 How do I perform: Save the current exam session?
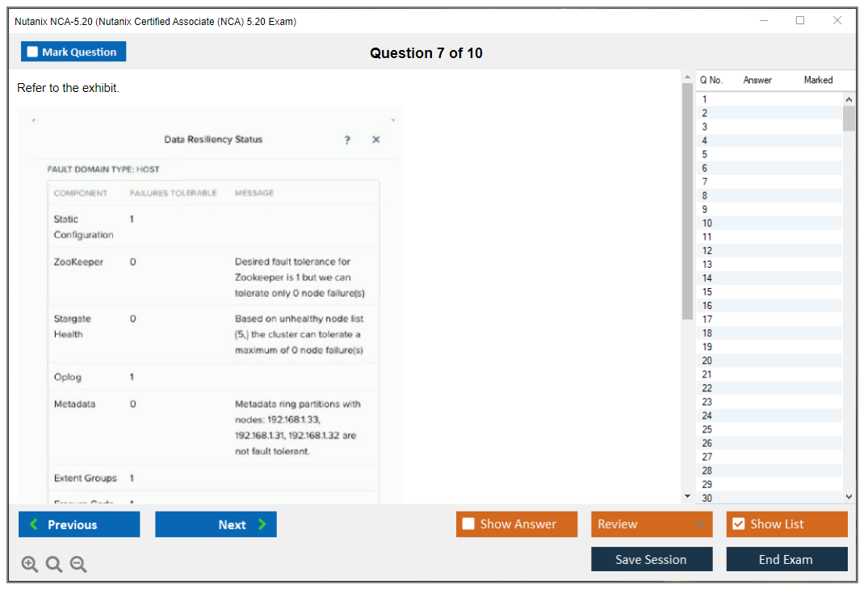click(651, 559)
